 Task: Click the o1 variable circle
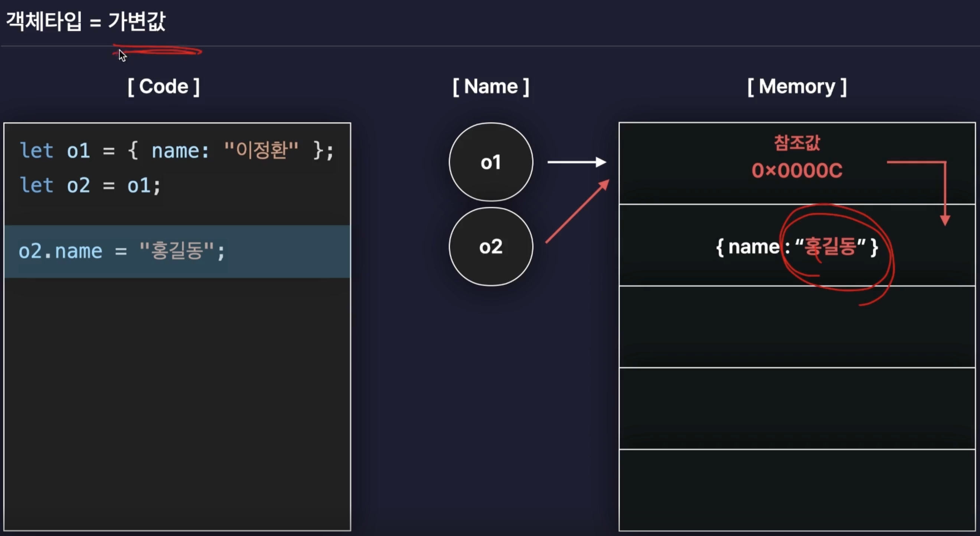[491, 162]
